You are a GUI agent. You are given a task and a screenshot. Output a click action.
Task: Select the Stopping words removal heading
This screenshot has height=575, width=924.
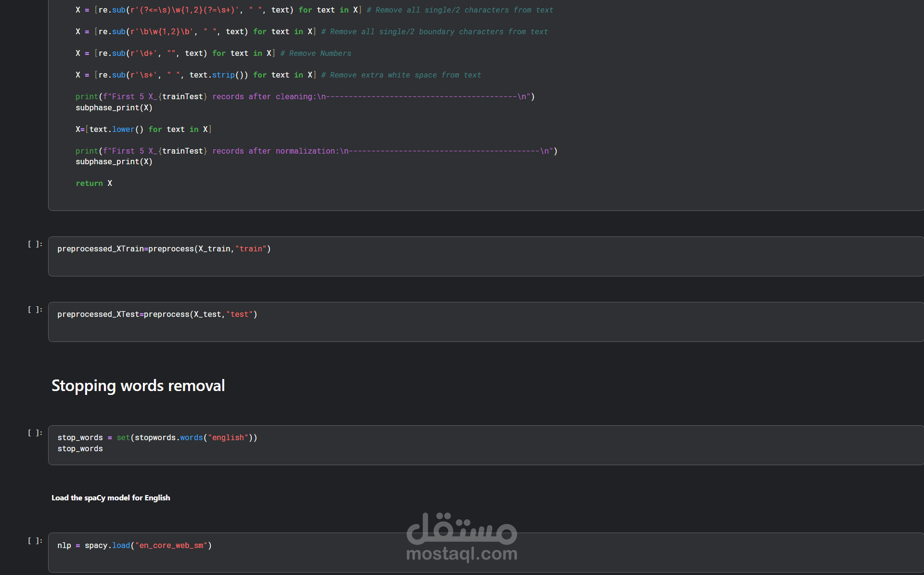click(138, 386)
